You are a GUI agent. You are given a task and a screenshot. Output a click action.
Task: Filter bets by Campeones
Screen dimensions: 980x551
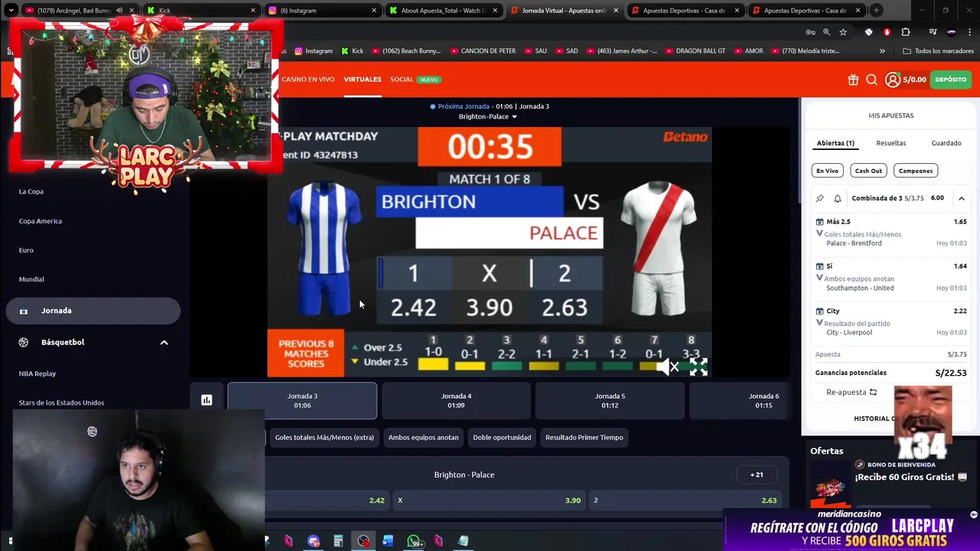tap(916, 171)
